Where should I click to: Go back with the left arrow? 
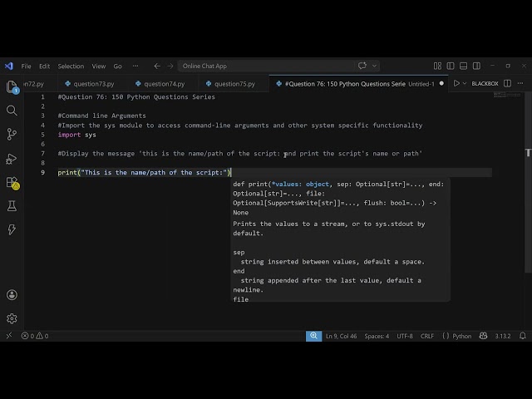(157, 66)
